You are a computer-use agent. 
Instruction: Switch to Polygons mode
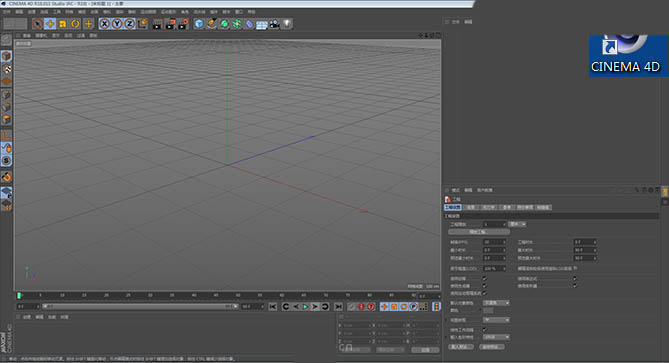[x=6, y=119]
